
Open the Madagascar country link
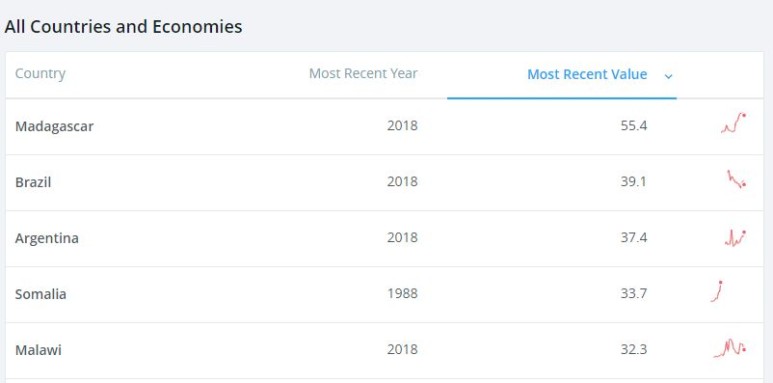click(x=54, y=127)
